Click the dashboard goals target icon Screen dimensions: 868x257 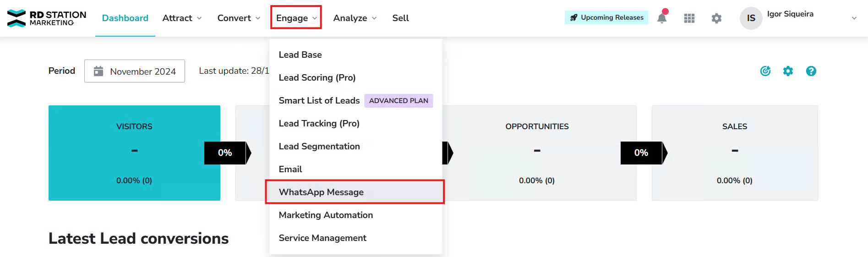[765, 71]
